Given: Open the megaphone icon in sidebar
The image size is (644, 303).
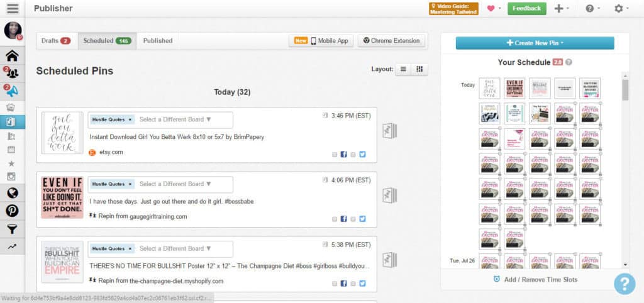Looking at the screenshot, I should [x=13, y=91].
